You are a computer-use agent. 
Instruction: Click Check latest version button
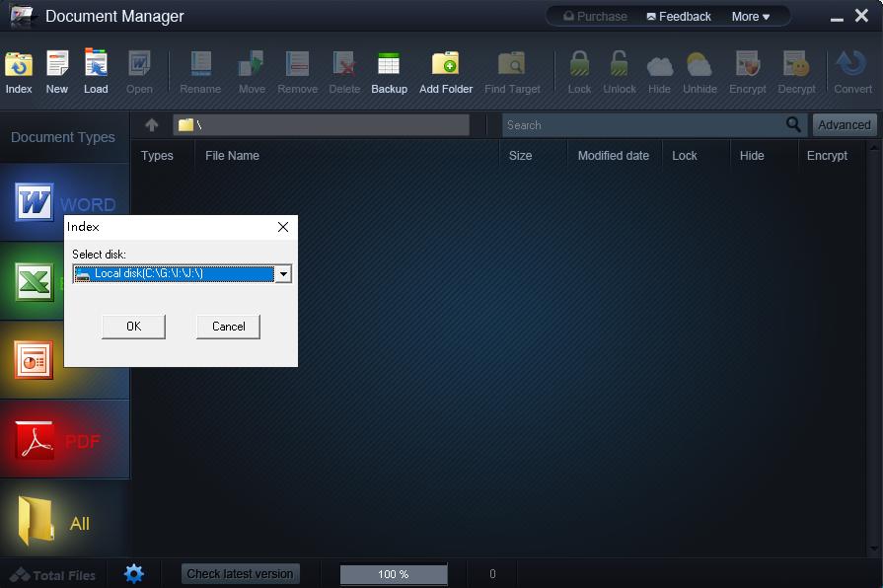[240, 574]
